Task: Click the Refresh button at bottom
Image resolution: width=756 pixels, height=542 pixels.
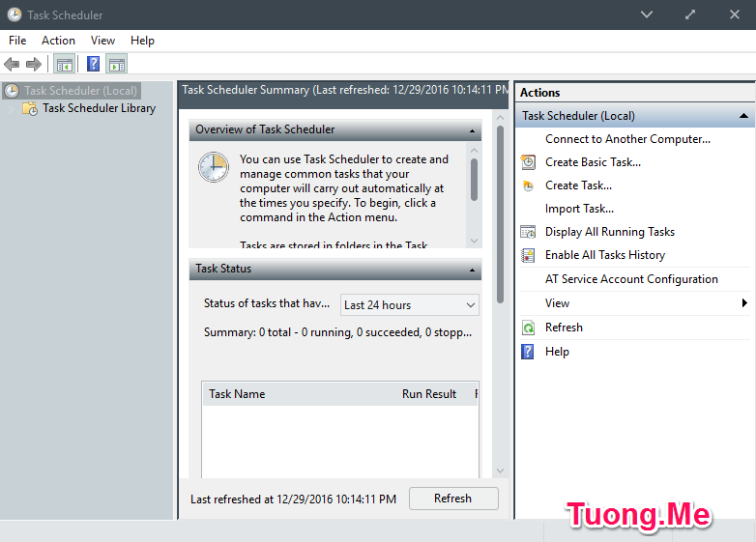Action: [453, 499]
